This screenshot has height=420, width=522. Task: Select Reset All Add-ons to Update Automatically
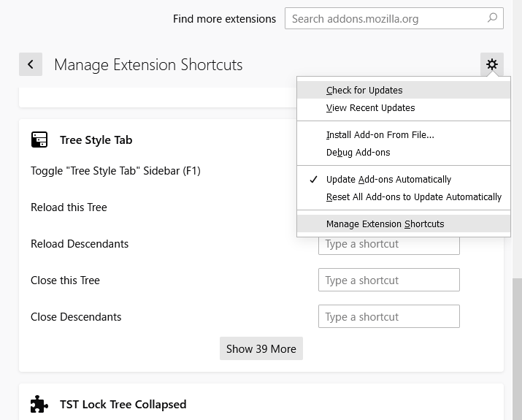pyautogui.click(x=404, y=197)
